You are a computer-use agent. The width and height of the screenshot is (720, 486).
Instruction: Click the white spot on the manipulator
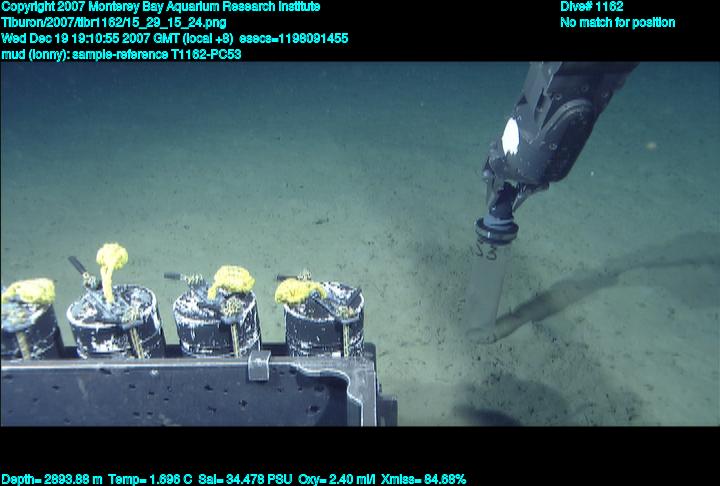[511, 136]
